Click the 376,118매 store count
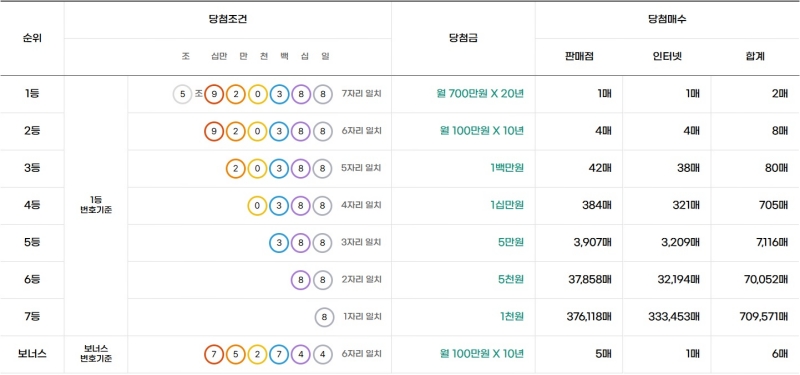The width and height of the screenshot is (800, 375). click(589, 316)
